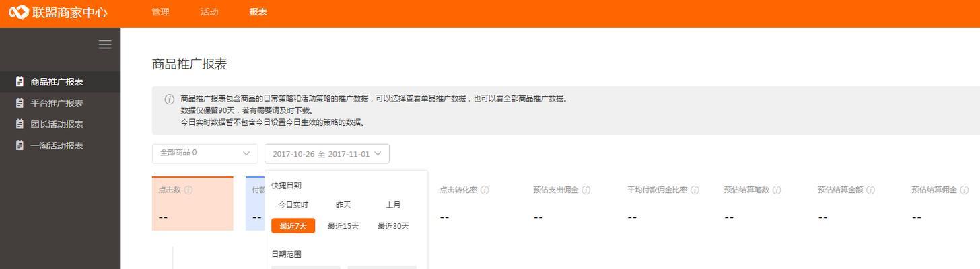
Task: Open the 管理 top menu
Action: [x=160, y=12]
